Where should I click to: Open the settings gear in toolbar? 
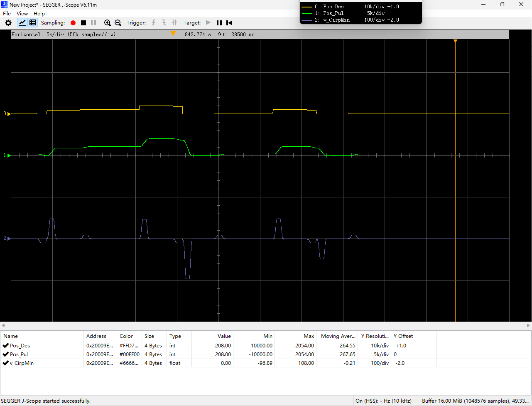click(8, 23)
